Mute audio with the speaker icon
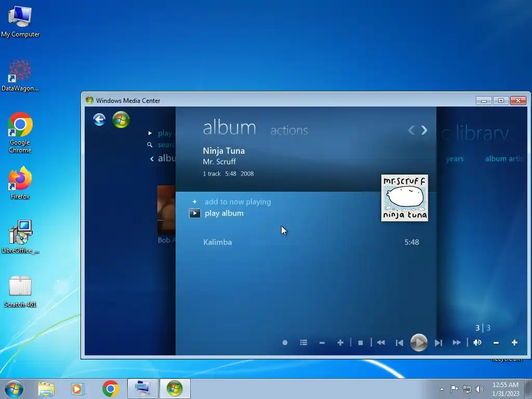The height and width of the screenshot is (399, 532). pyautogui.click(x=477, y=343)
